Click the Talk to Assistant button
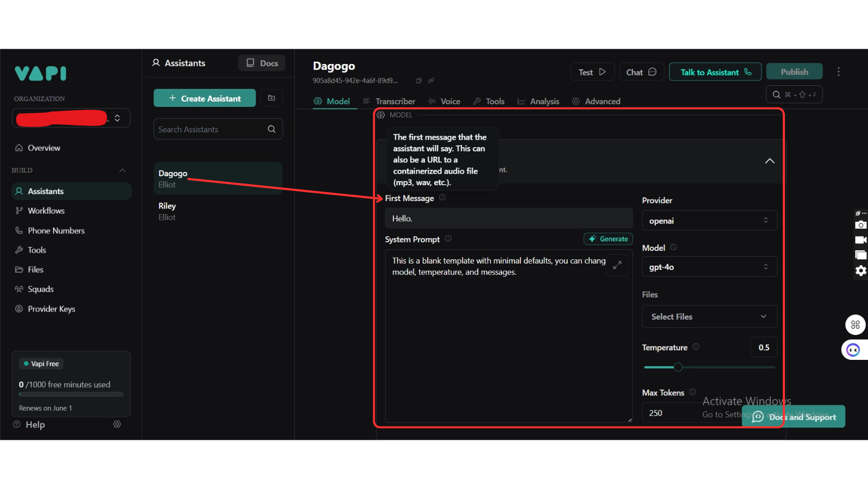This screenshot has width=868, height=489. (715, 72)
